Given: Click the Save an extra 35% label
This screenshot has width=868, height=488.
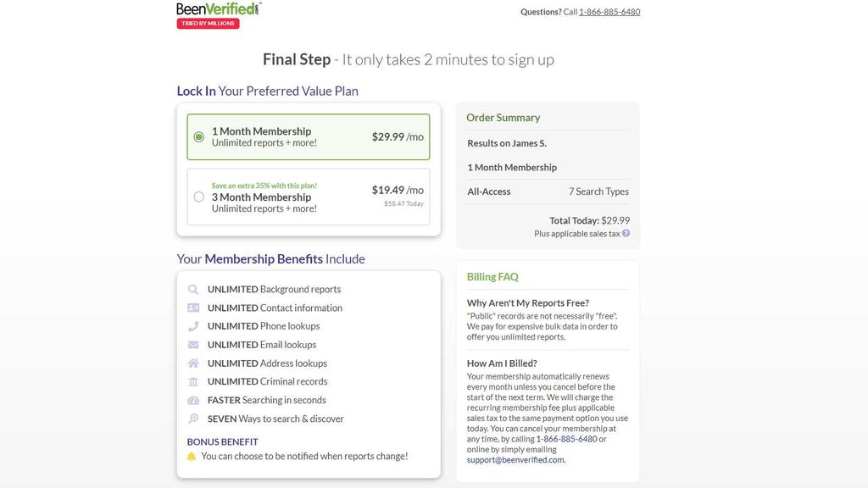Looking at the screenshot, I should (264, 186).
